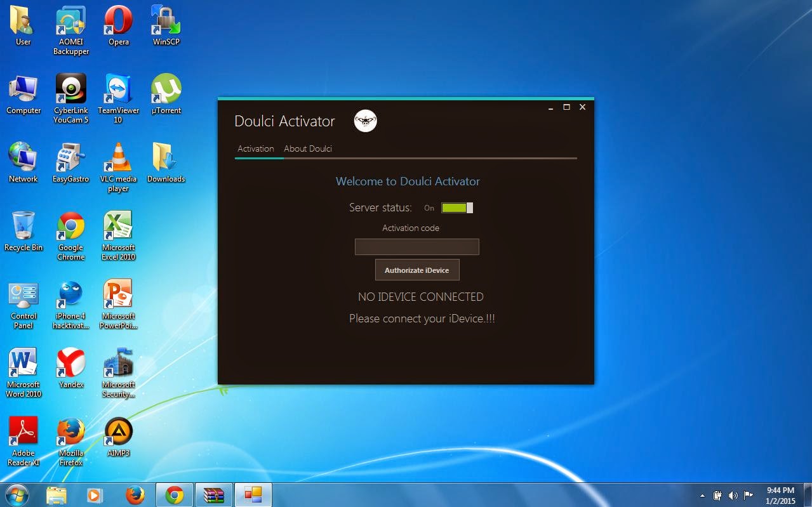Open the Control Panel desktop icon
812x507 pixels.
click(23, 304)
